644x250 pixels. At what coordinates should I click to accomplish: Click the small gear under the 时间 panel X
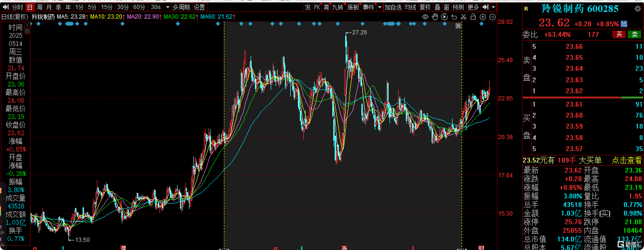(27, 31)
